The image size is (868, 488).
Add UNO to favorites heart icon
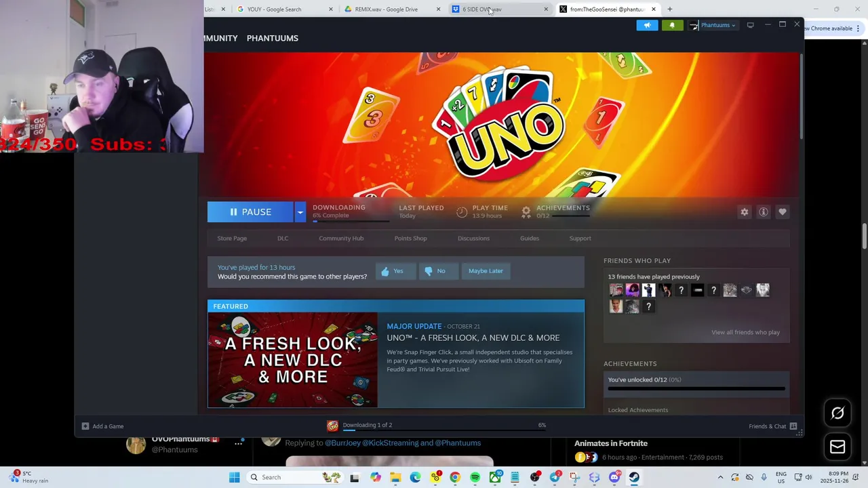[783, 212]
